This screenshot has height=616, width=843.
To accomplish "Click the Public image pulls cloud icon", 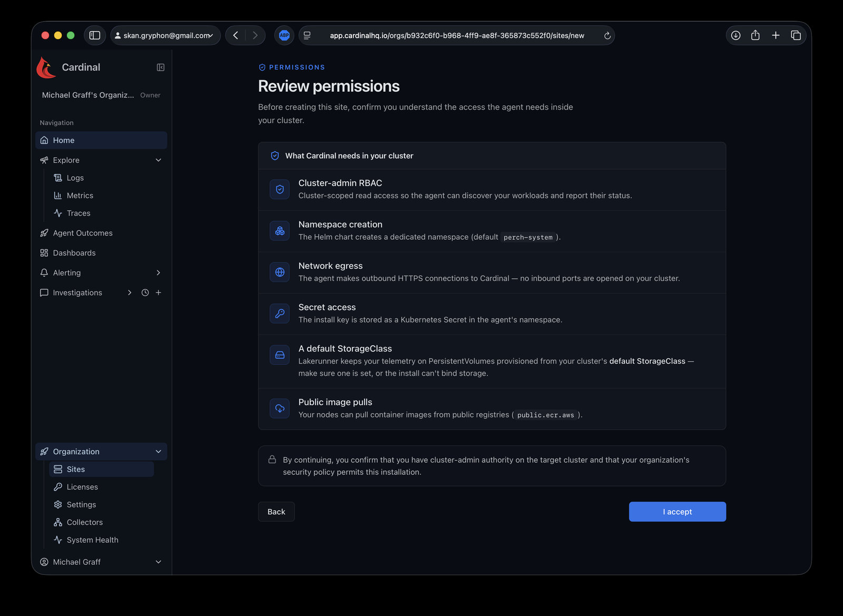I will click(280, 408).
